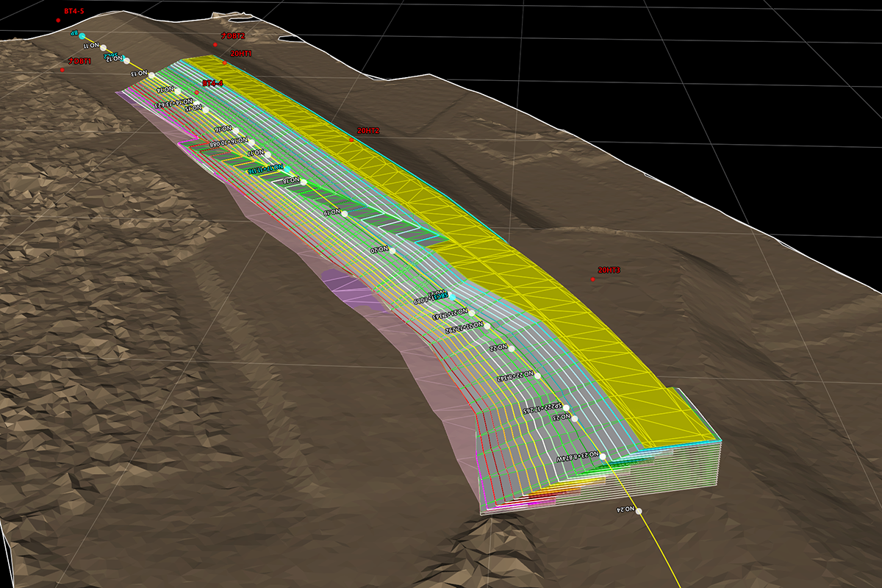Click the NO.23 station label
This screenshot has width=882, height=588.
pos(561,417)
